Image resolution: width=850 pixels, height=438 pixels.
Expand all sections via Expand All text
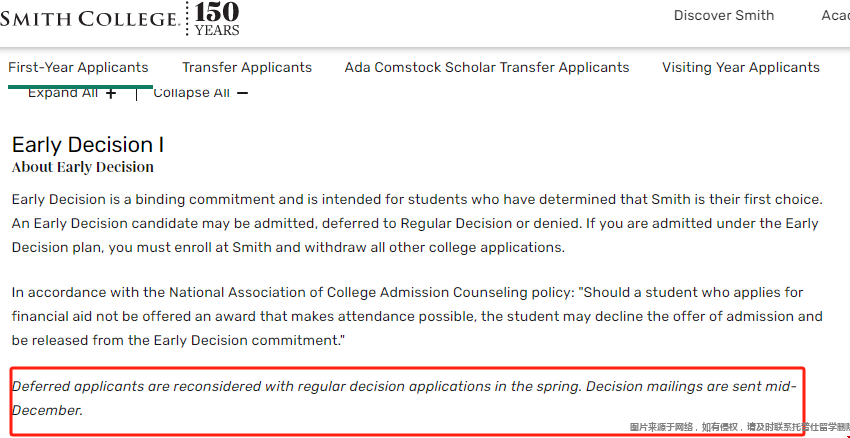(63, 93)
